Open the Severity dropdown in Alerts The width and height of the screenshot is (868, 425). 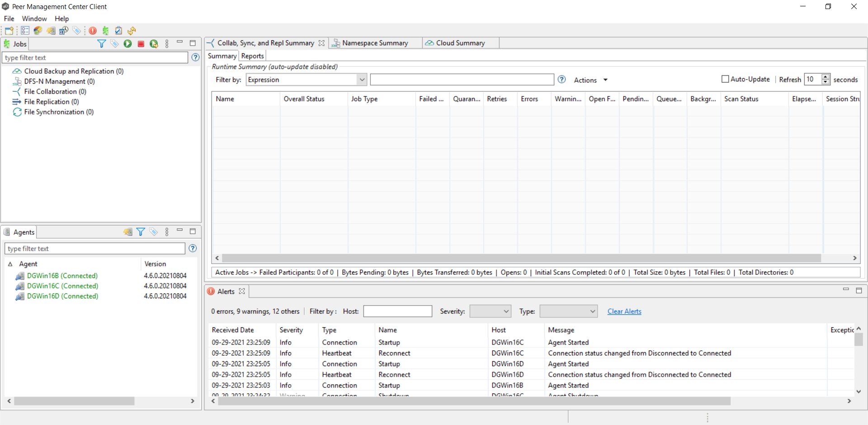506,311
